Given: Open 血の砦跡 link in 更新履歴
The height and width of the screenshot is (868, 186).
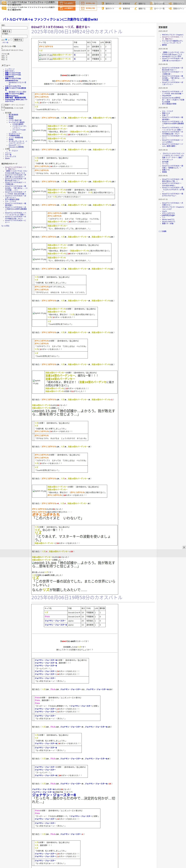Looking at the screenshot, I should coord(165,162).
